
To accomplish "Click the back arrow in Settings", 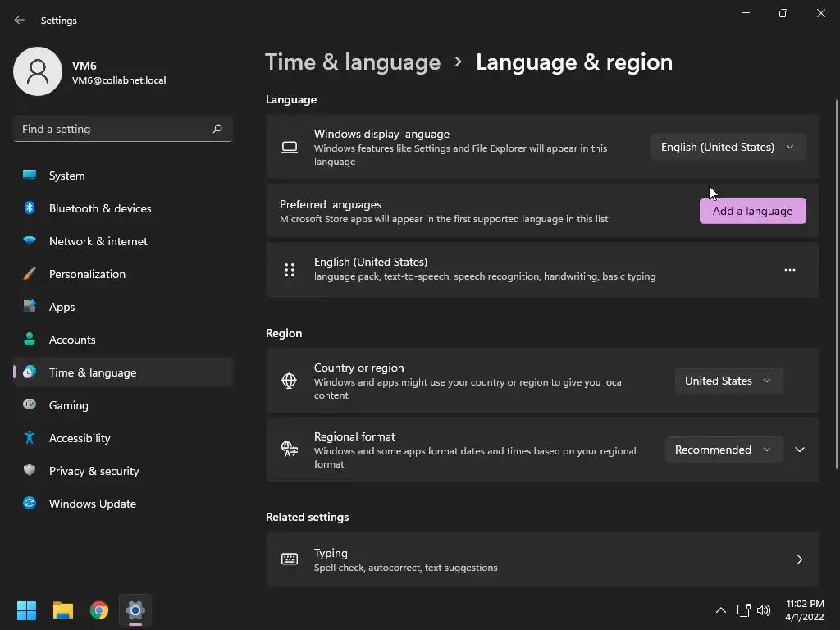I will pos(20,20).
